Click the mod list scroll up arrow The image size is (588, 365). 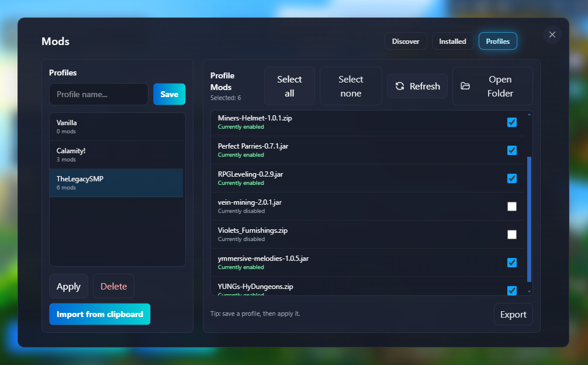pyautogui.click(x=529, y=115)
